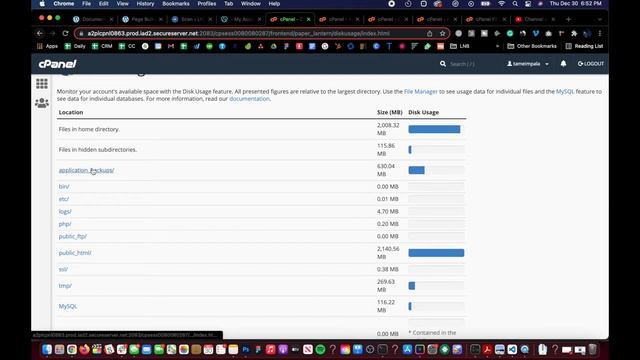640x360 pixels.
Task: Open Finder from the Dock
Action: pos(47,349)
